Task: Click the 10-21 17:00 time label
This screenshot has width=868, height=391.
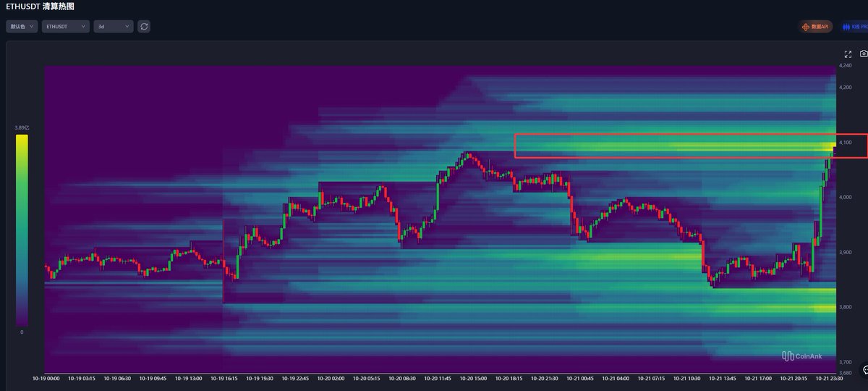Action: click(759, 378)
